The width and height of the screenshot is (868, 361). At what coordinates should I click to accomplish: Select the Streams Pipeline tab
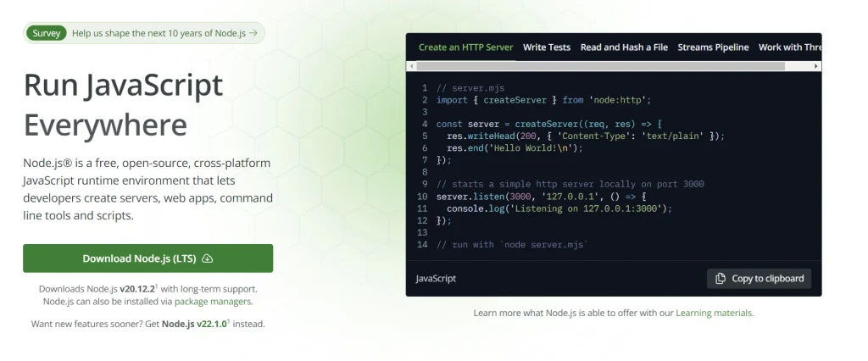coord(713,47)
